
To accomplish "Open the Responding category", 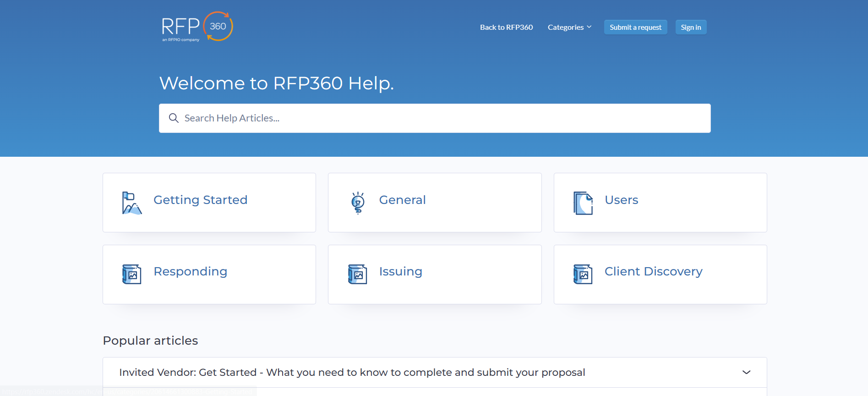I will 209,275.
